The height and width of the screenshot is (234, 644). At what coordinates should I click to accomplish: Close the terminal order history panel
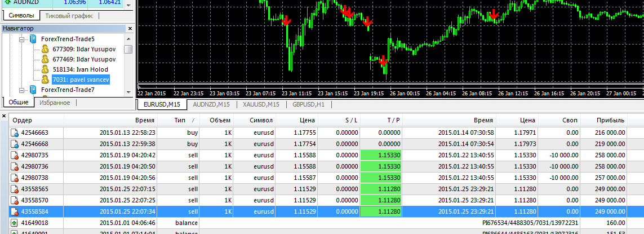5,116
